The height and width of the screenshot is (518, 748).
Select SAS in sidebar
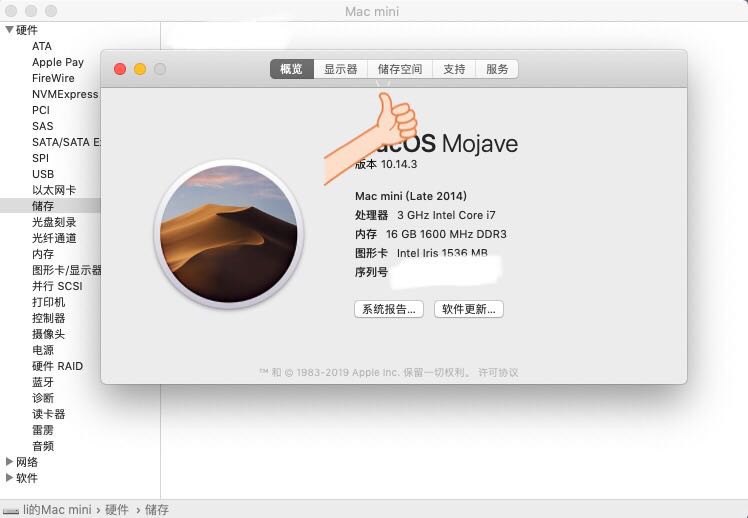[x=42, y=126]
